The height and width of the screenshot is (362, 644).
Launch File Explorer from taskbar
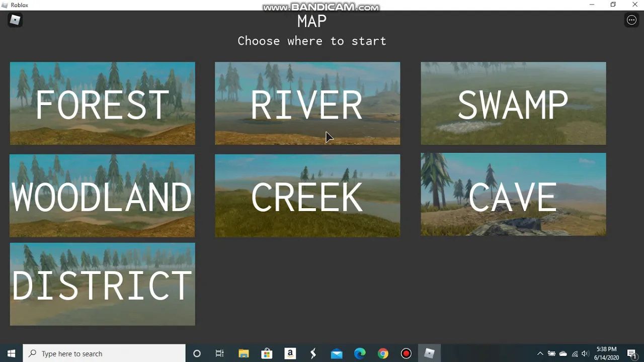click(244, 353)
